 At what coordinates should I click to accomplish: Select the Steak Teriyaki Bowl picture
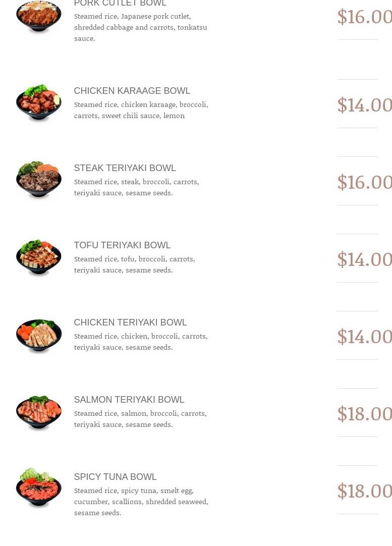coord(38,180)
